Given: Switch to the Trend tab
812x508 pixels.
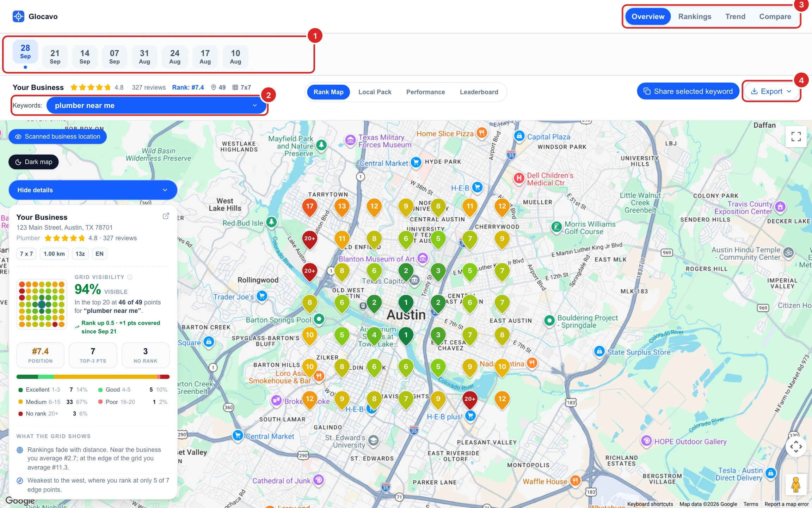Looking at the screenshot, I should coord(735,17).
